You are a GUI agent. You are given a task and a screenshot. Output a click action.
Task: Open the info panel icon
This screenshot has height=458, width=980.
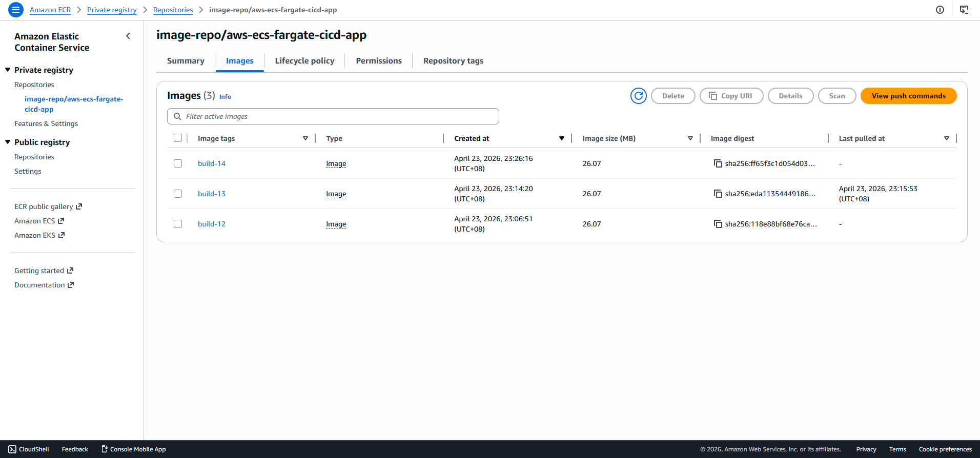pyautogui.click(x=940, y=10)
